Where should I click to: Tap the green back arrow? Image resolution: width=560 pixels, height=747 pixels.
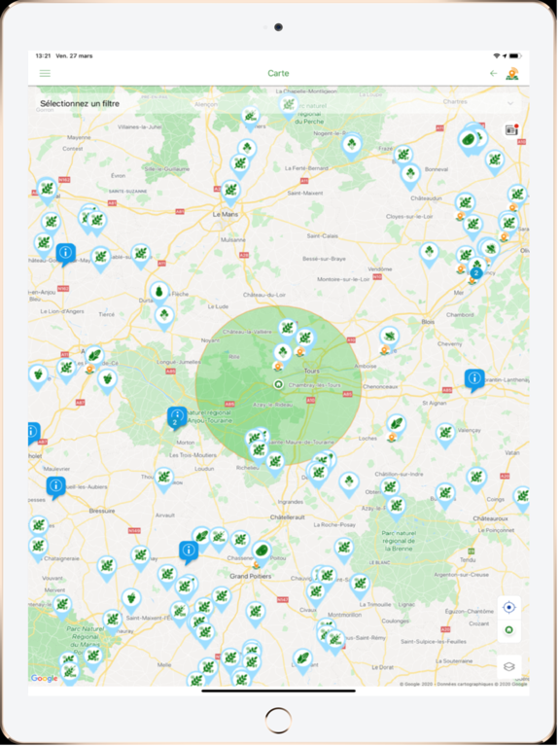coord(494,73)
